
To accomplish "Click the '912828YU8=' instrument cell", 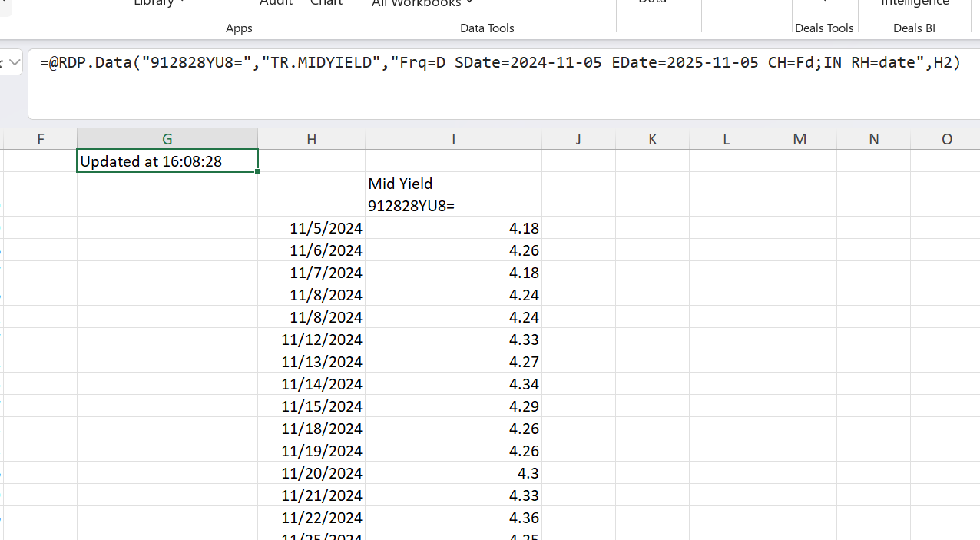I will (x=453, y=206).
